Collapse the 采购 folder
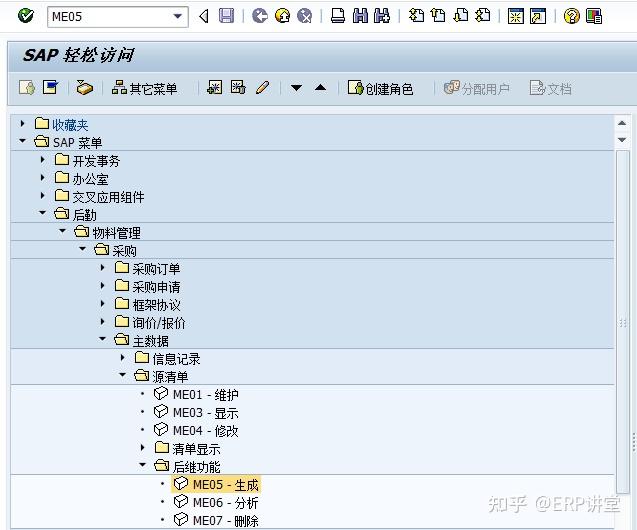This screenshot has width=637, height=530. pyautogui.click(x=82, y=249)
